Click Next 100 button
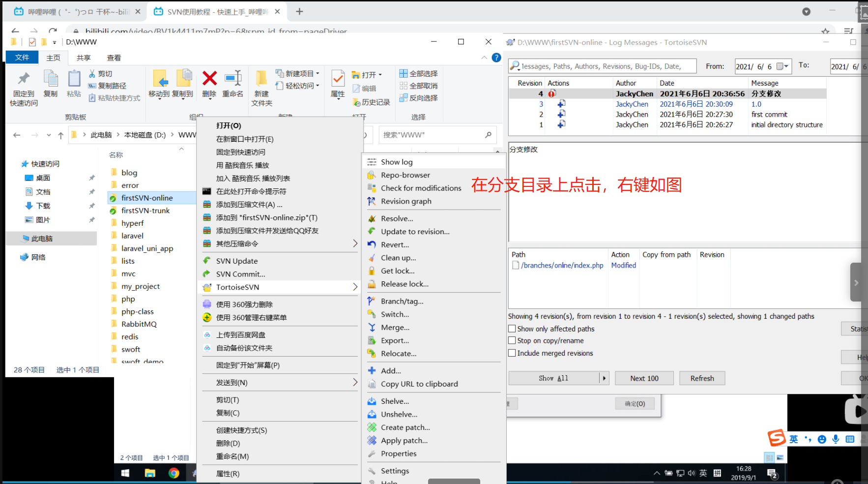The height and width of the screenshot is (484, 868). tap(644, 378)
